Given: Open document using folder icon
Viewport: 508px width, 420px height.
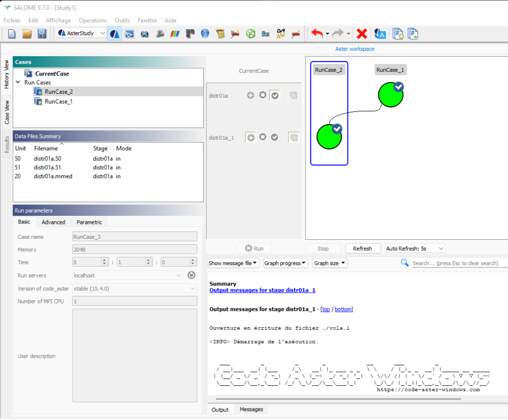Looking at the screenshot, I should 27,34.
